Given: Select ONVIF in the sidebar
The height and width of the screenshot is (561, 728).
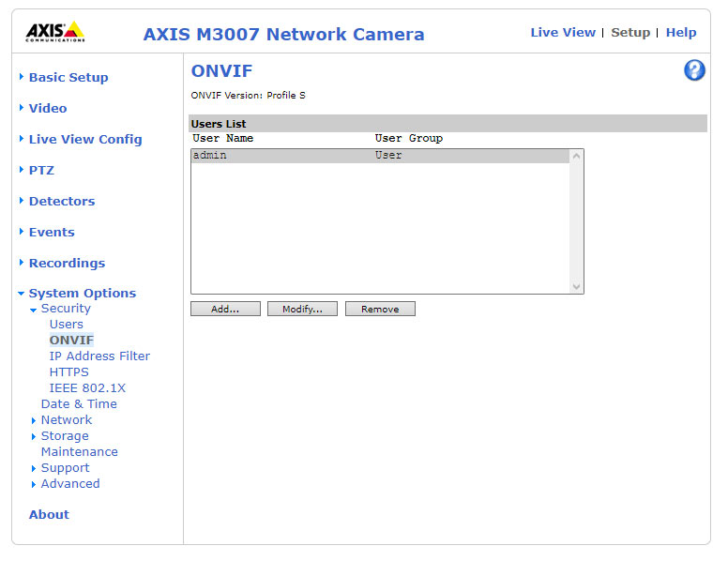Looking at the screenshot, I should tap(71, 340).
